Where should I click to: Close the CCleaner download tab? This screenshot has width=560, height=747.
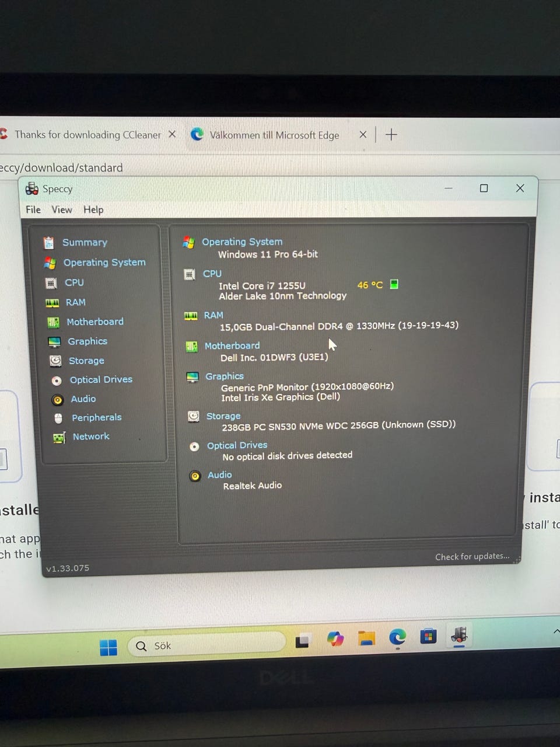click(172, 134)
